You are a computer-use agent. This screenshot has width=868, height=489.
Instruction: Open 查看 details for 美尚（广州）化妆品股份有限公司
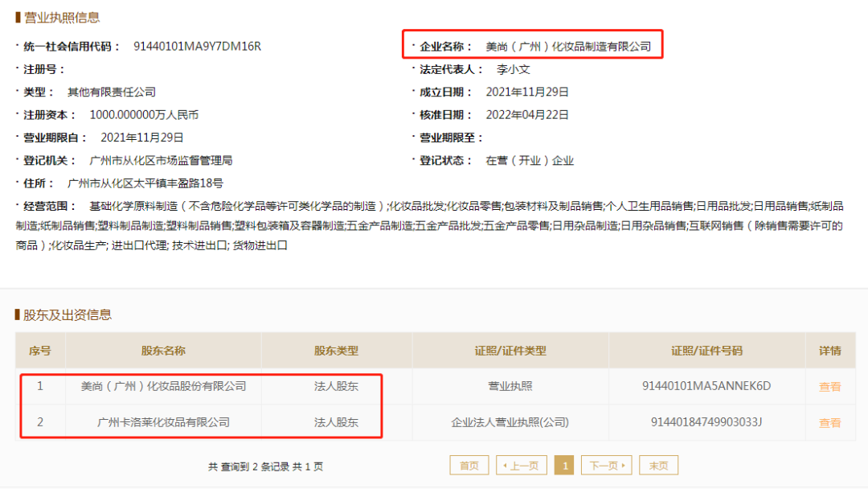829,387
